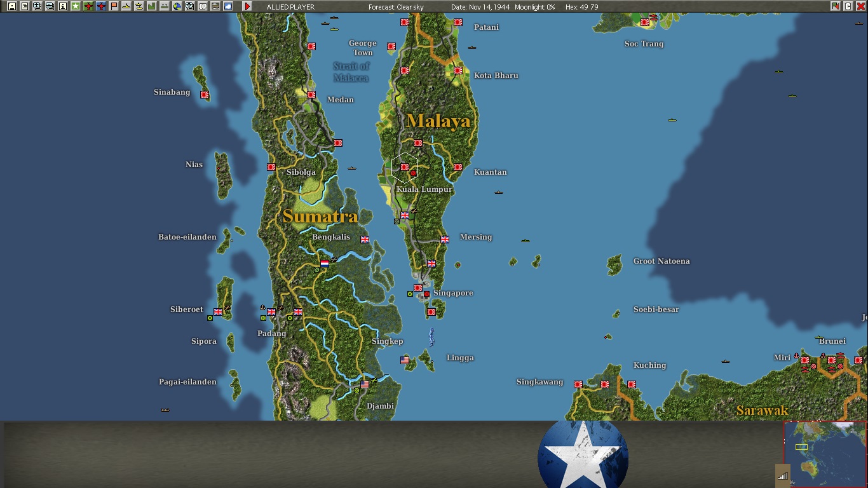Click the Sibolga city label
The height and width of the screenshot is (488, 868).
[301, 172]
